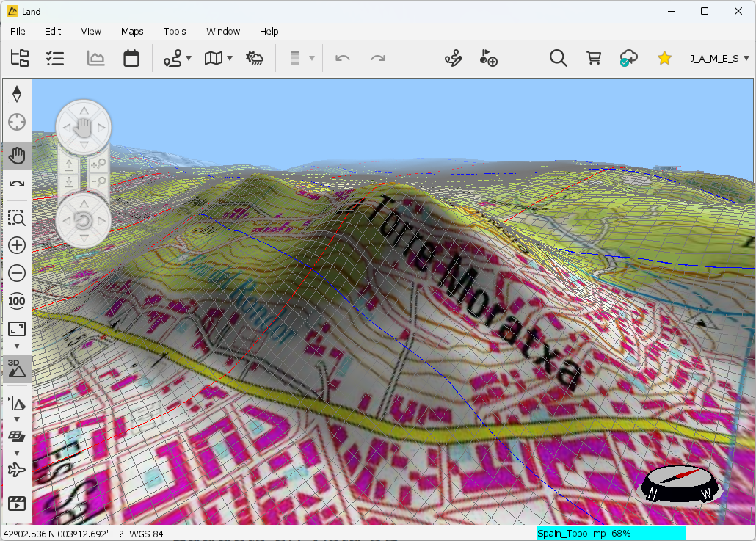
Task: Click the curved back arrow in sidebar
Action: pyautogui.click(x=17, y=184)
